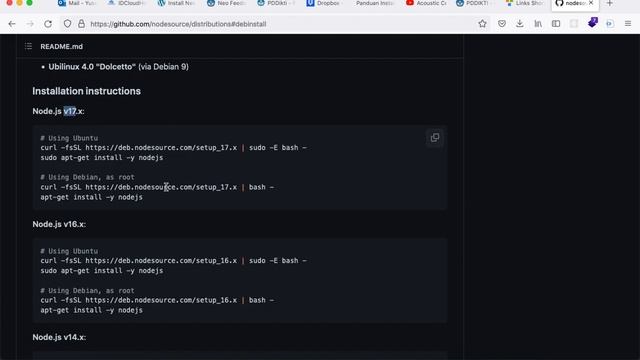Switch to the IDCloudHost tab
This screenshot has width=640, height=360.
[x=127, y=3]
